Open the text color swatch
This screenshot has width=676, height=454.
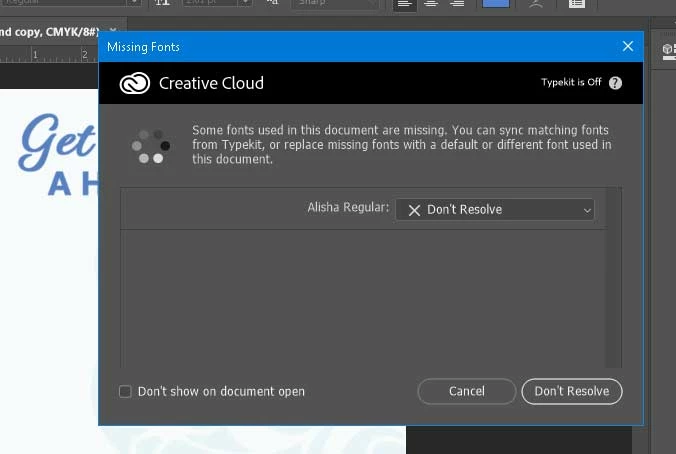[x=496, y=3]
